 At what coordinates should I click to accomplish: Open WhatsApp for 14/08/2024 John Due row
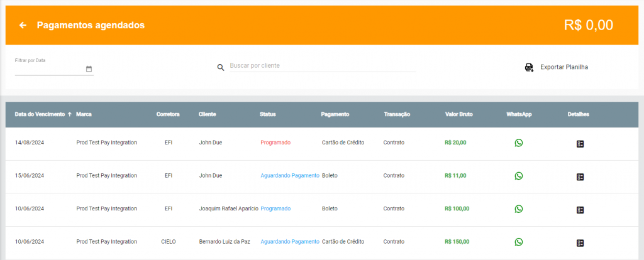[519, 143]
